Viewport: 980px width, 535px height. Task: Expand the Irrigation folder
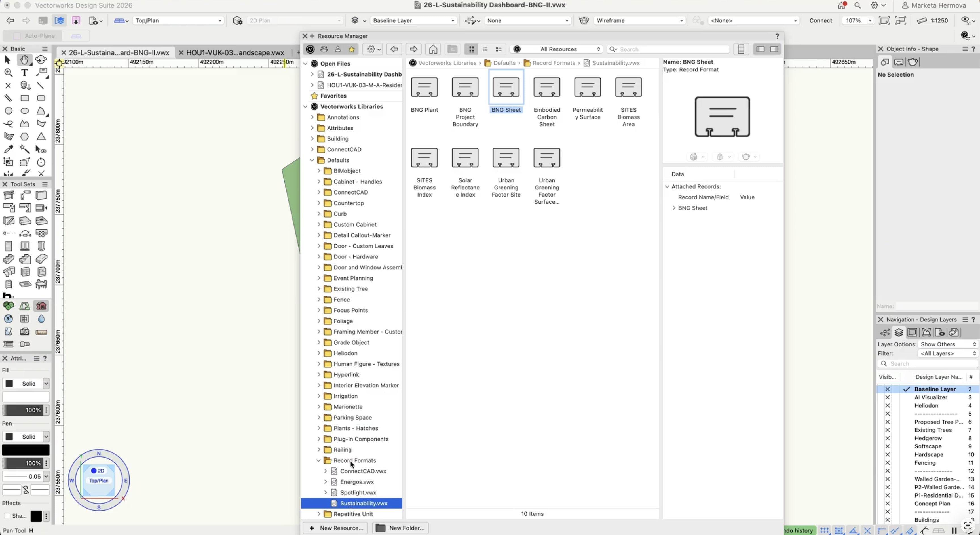(x=319, y=396)
